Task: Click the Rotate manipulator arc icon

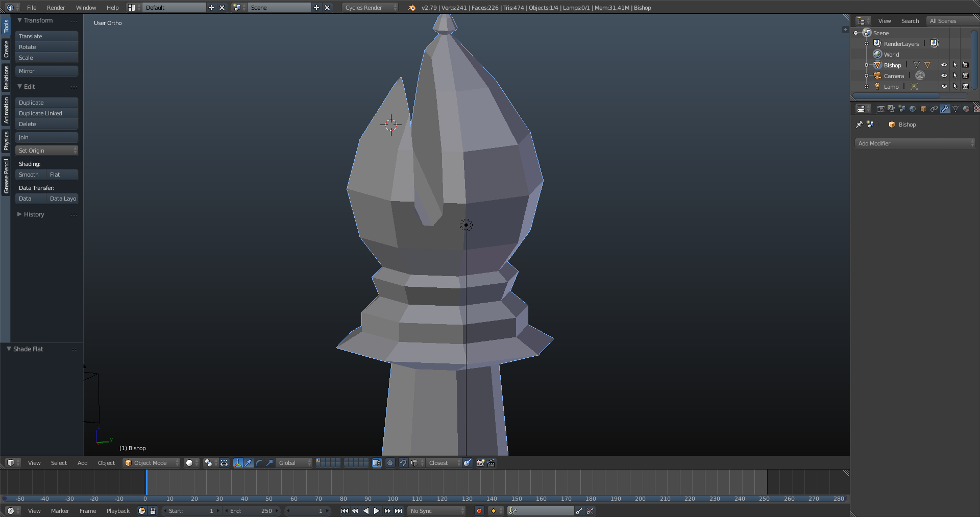Action: click(x=259, y=463)
